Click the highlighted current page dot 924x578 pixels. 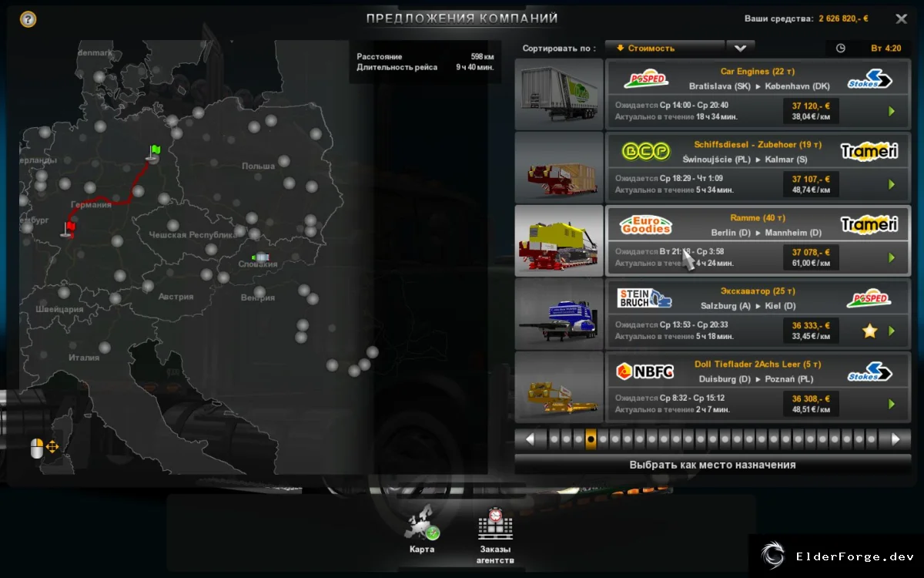(591, 439)
